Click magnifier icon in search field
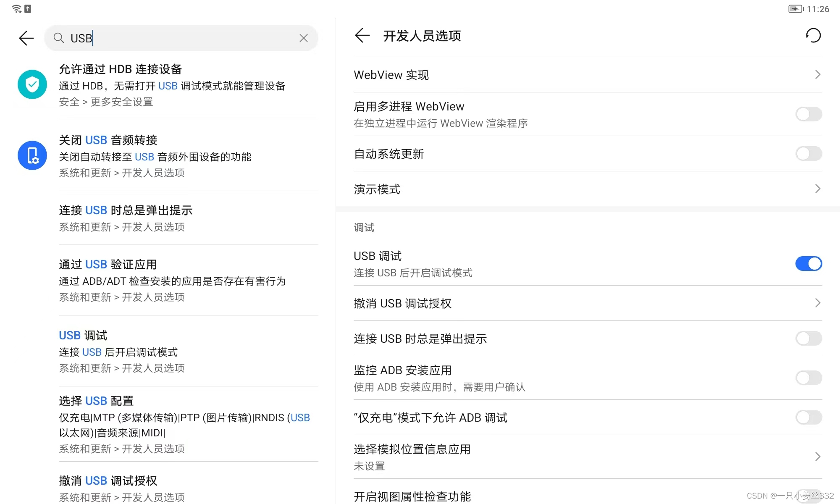Viewport: 840px width, 504px height. (59, 38)
